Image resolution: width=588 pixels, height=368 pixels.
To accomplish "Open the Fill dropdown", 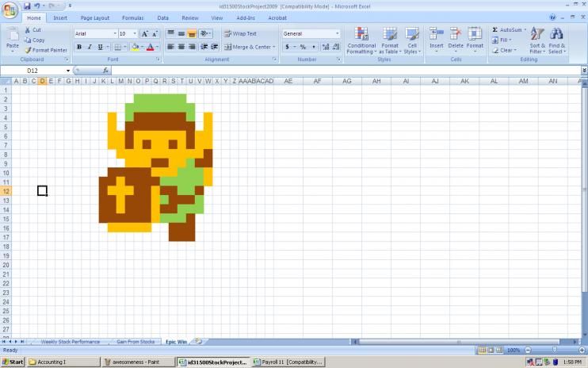I will pos(502,40).
